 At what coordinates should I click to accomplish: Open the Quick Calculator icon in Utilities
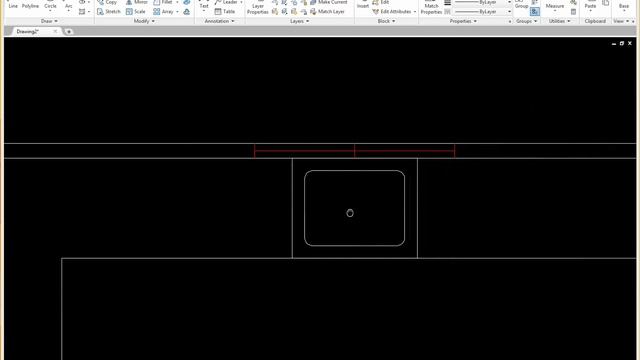coord(573,12)
